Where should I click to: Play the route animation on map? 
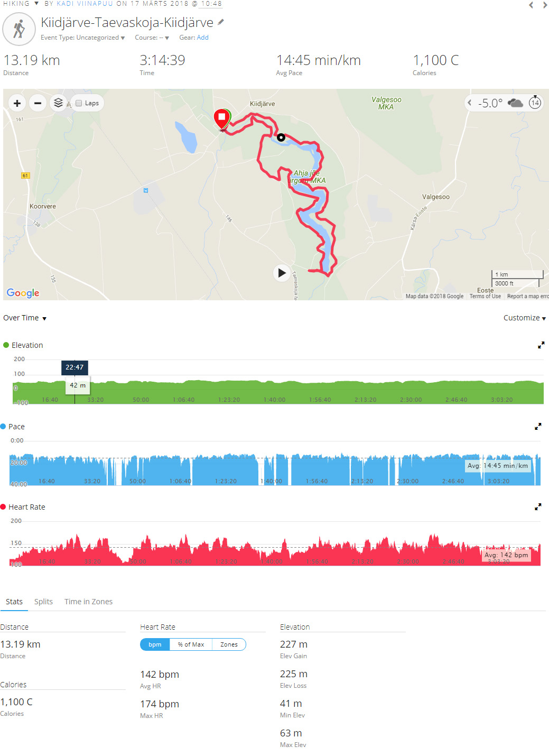click(282, 273)
